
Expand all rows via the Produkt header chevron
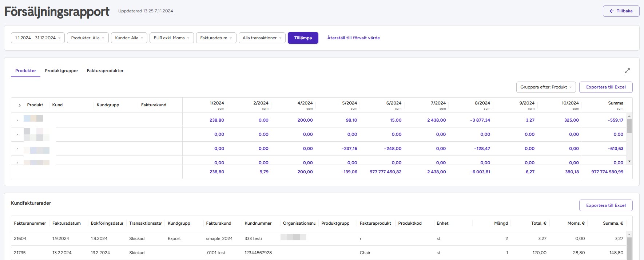20,105
